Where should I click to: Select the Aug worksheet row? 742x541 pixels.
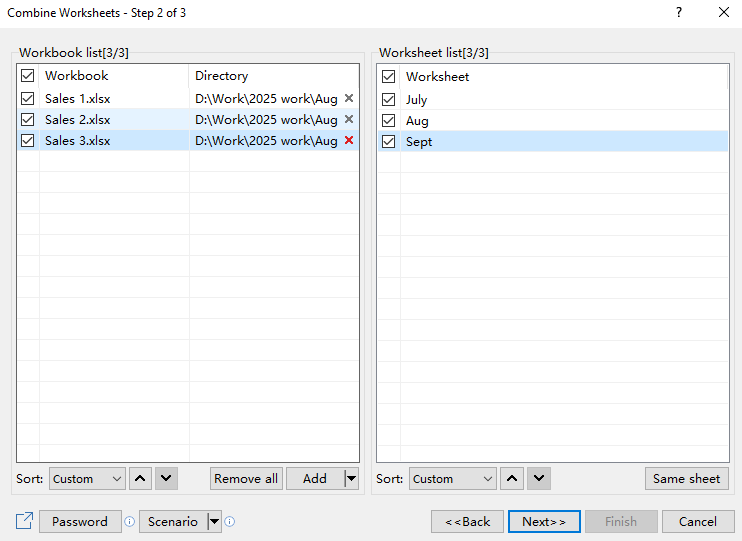(553, 120)
